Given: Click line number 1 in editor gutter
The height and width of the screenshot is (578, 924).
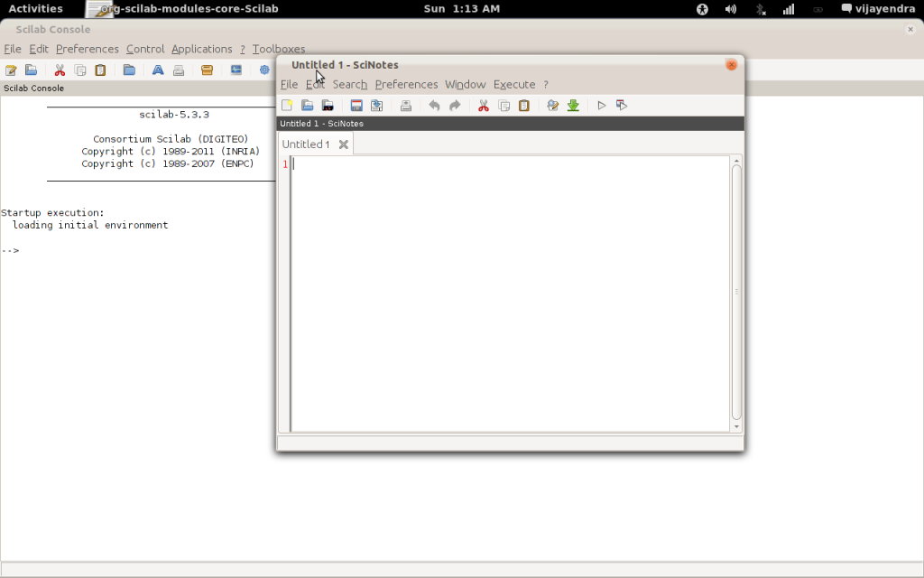Looking at the screenshot, I should (x=285, y=164).
